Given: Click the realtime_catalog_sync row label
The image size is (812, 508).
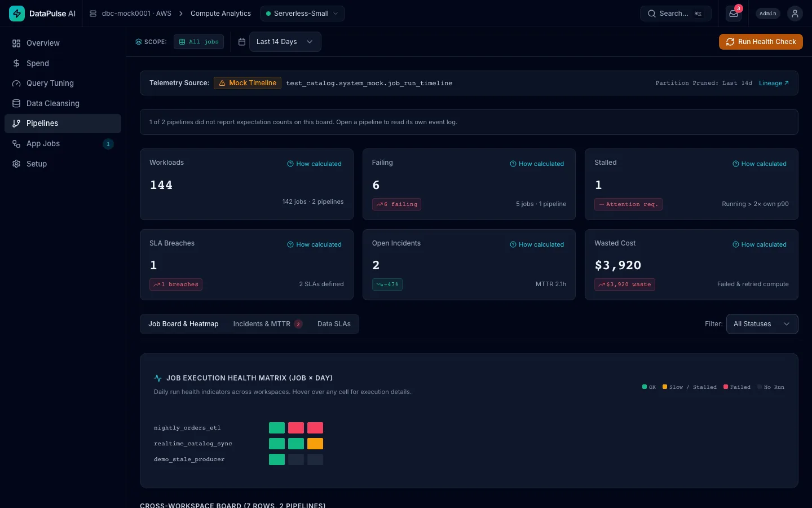Looking at the screenshot, I should pos(193,444).
